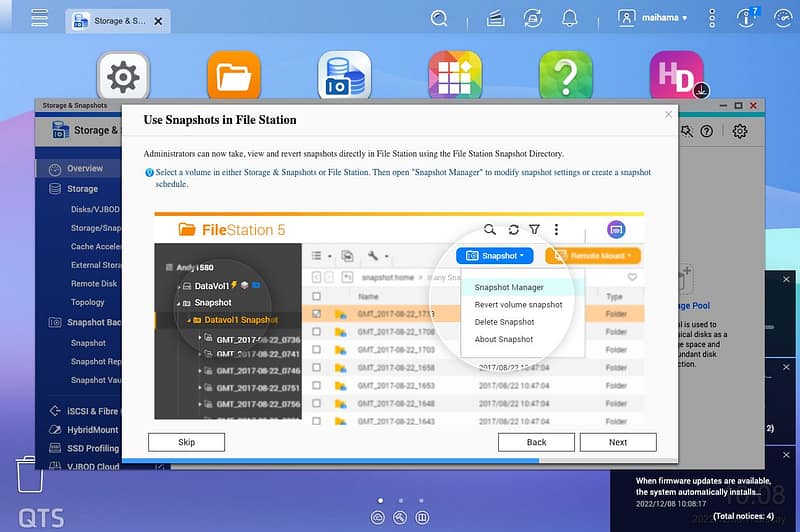This screenshot has width=800, height=532.
Task: Dismiss the firmware update notification
Action: click(786, 455)
